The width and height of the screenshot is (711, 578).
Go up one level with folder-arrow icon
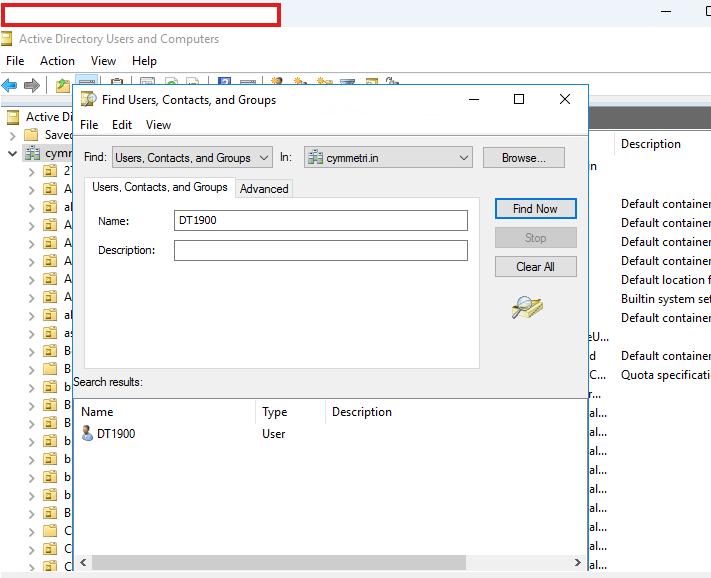click(x=63, y=85)
